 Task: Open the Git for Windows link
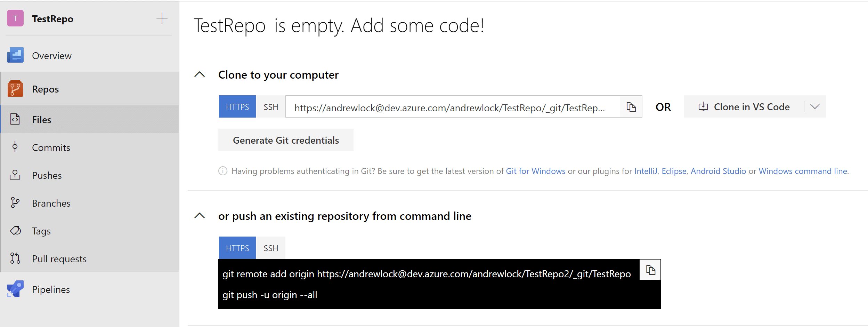click(535, 171)
